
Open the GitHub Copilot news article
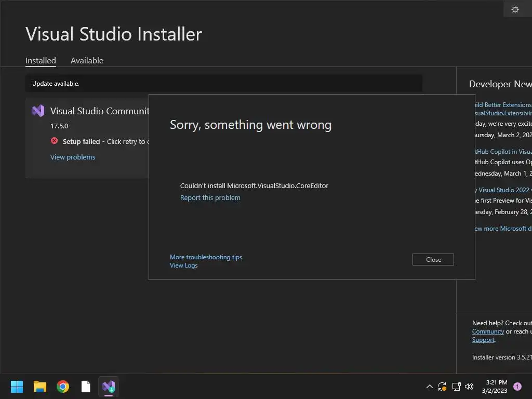[x=503, y=152]
